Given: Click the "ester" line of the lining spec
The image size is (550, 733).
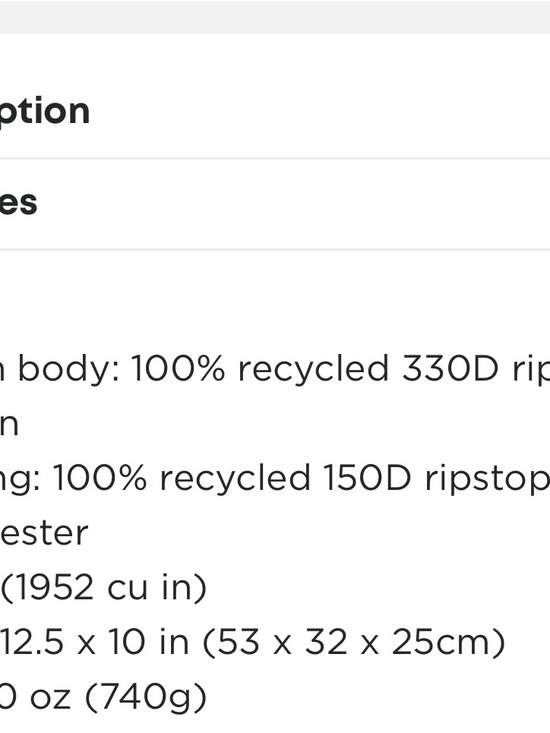Looking at the screenshot, I should pyautogui.click(x=44, y=533).
